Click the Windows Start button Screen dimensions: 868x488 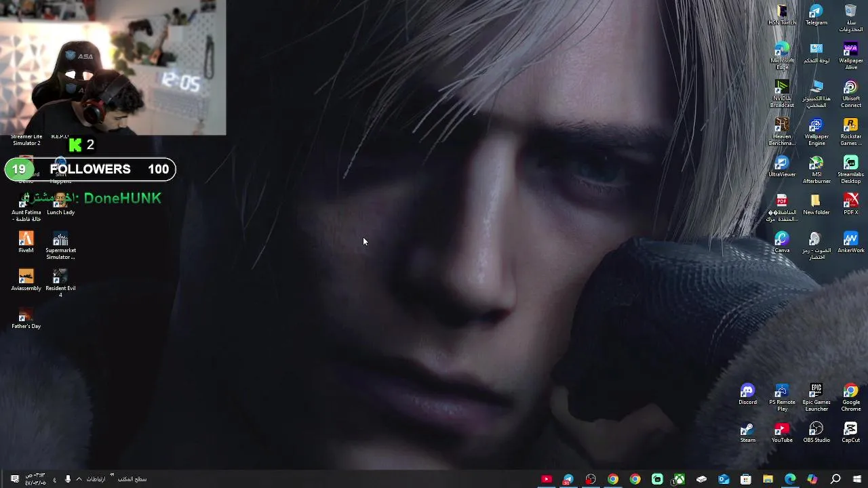[857, 479]
